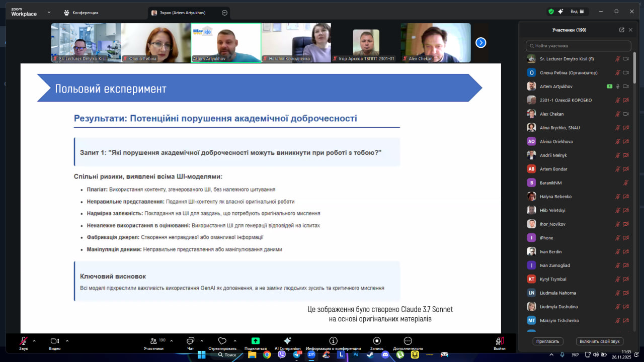This screenshot has height=362, width=644.
Task: Click the green Share screen icon
Action: pos(255,341)
